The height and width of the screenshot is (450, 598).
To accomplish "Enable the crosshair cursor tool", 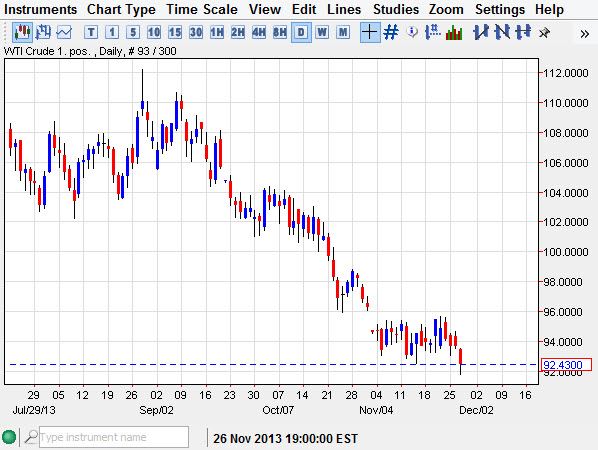I will [x=370, y=32].
